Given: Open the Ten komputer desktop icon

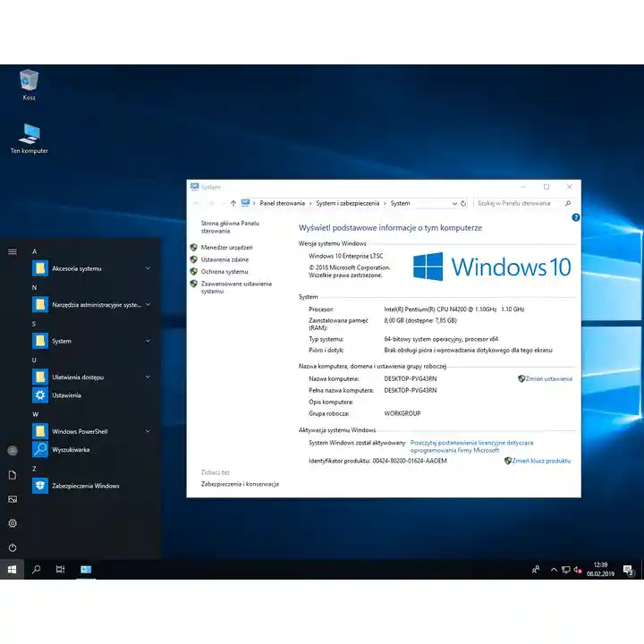Looking at the screenshot, I should click(30, 139).
